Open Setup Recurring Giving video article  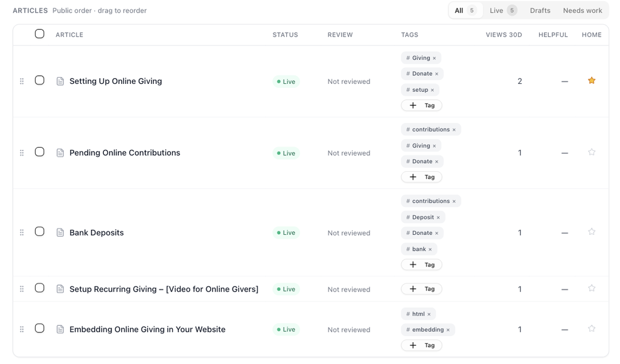(x=164, y=289)
